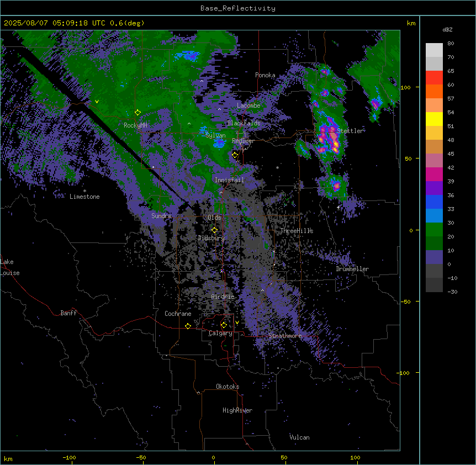The height and width of the screenshot is (465, 476).
Task: Click the RedDeer city label
Action: pyautogui.click(x=243, y=141)
